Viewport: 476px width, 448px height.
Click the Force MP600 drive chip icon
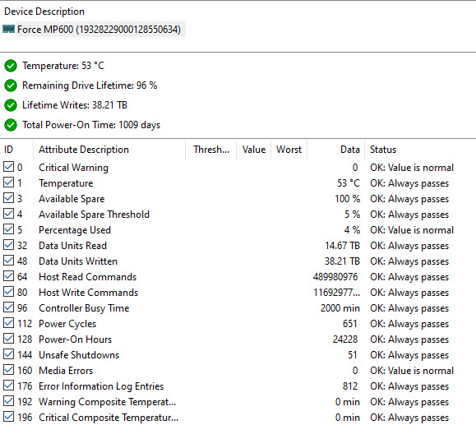coord(8,29)
